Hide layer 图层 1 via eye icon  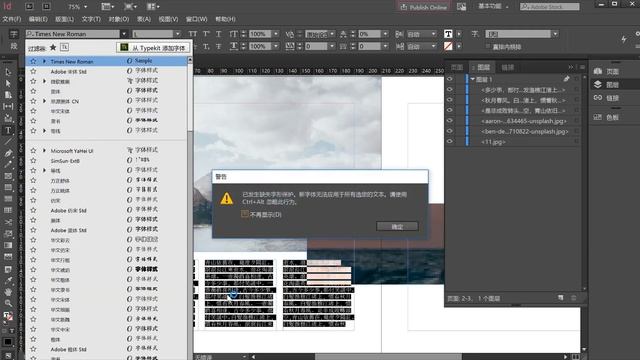450,79
